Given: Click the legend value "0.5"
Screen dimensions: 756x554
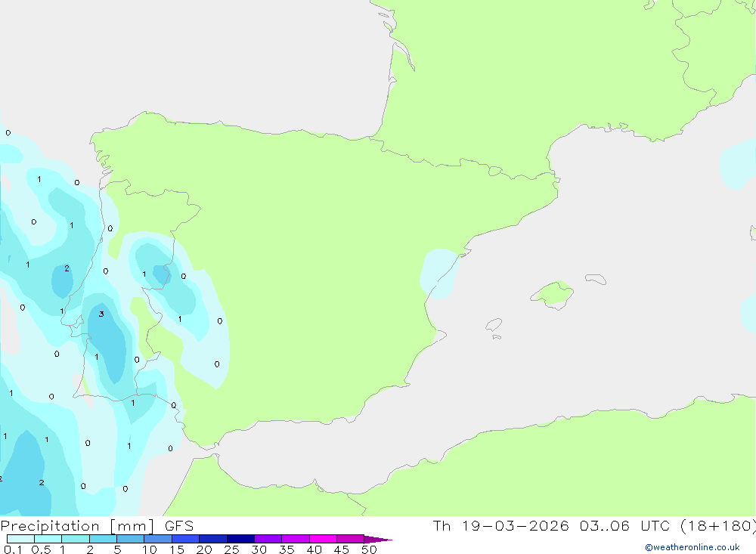Looking at the screenshot, I should (41, 549).
